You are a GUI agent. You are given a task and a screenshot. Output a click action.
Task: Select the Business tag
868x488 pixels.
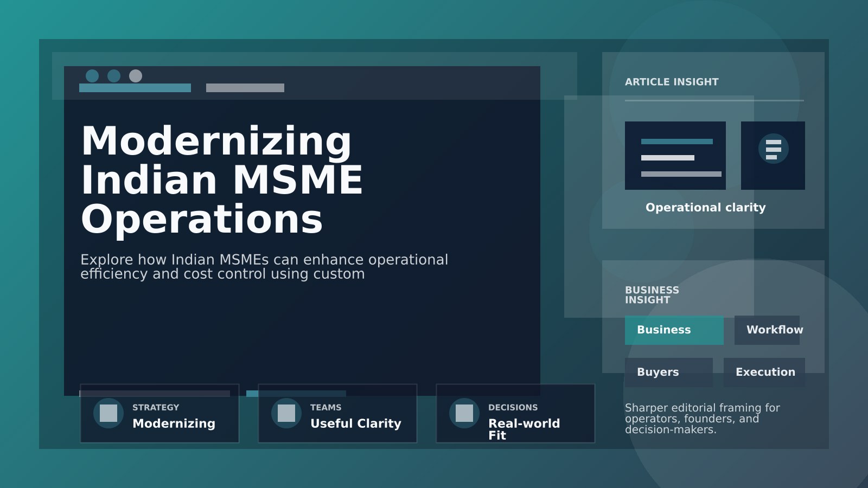(674, 330)
